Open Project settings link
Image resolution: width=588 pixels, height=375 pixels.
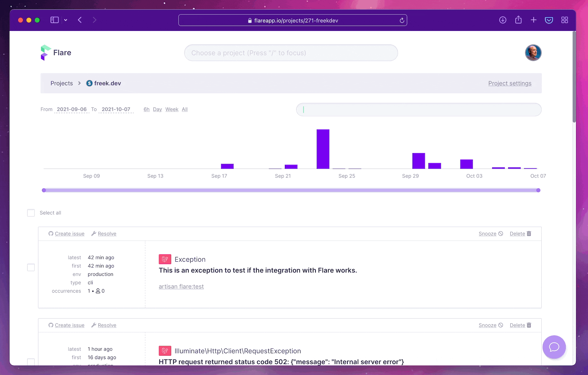tap(510, 83)
